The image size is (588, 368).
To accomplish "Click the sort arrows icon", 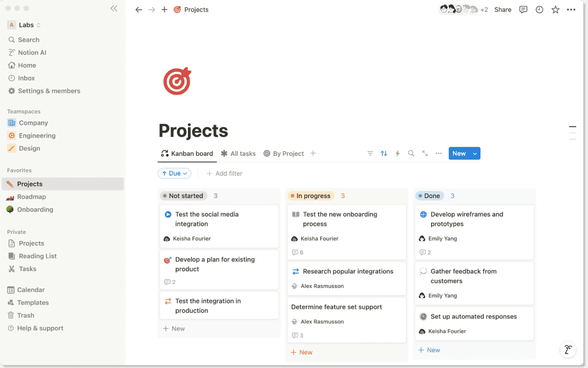I will (384, 153).
